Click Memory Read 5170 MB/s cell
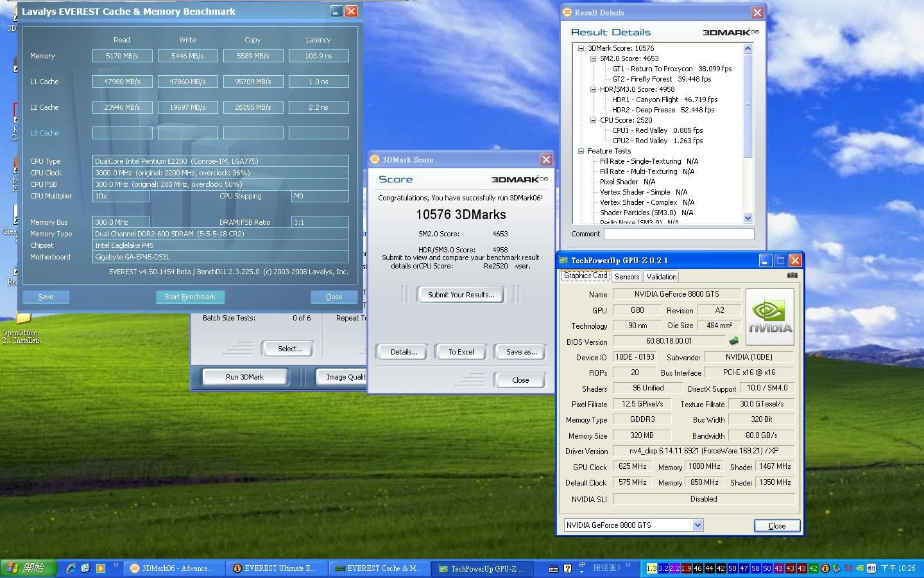924x578 pixels. [x=122, y=56]
